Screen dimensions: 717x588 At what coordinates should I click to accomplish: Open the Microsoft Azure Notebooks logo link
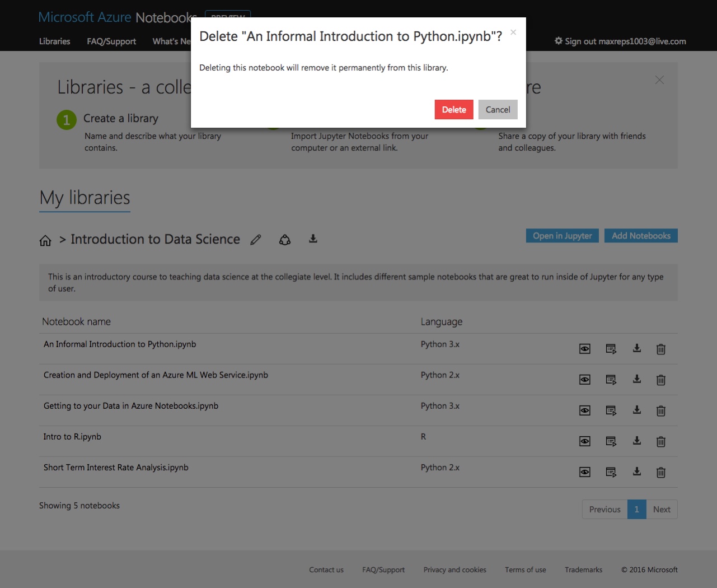[118, 17]
